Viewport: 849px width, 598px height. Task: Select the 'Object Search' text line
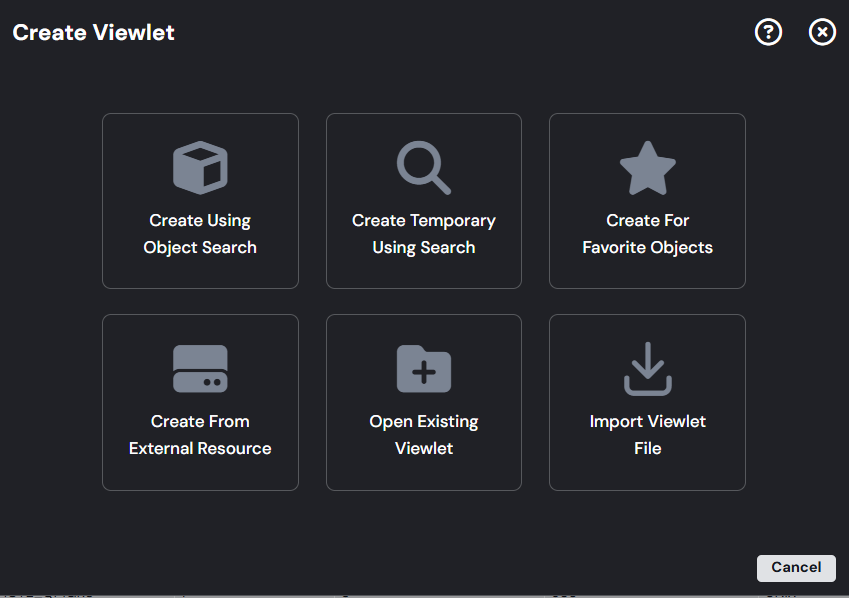click(200, 248)
